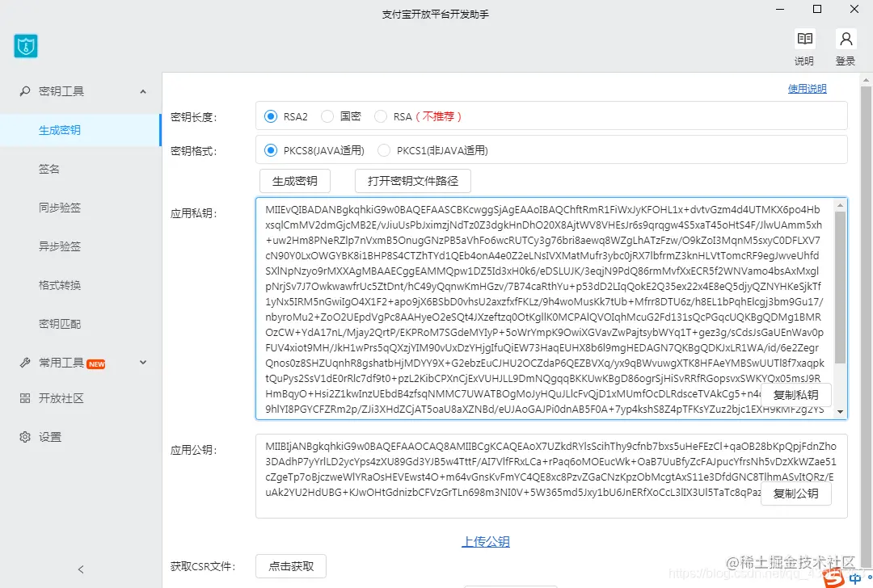Click inside the 应用公钥 text area
This screenshot has width=873, height=588.
[551, 477]
